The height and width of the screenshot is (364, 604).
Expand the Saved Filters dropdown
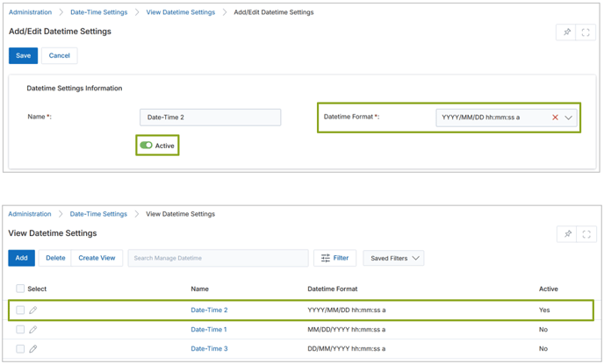point(393,259)
